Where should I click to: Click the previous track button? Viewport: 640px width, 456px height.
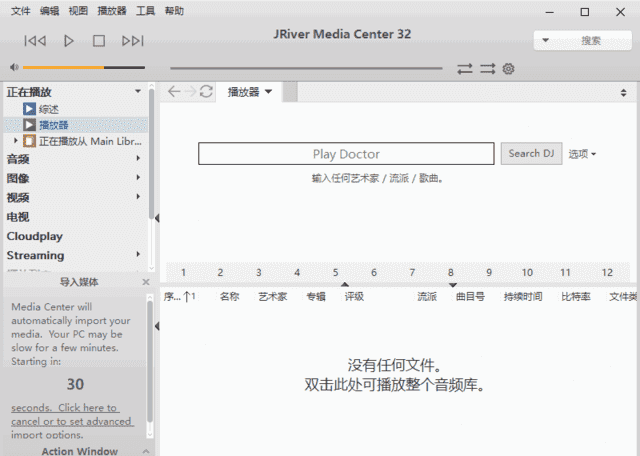coord(35,41)
